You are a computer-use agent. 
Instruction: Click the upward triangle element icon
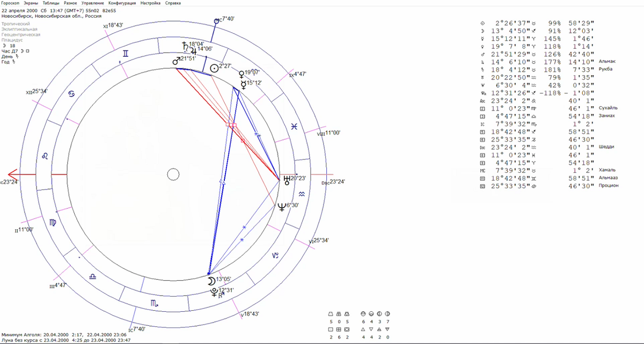[363, 328]
